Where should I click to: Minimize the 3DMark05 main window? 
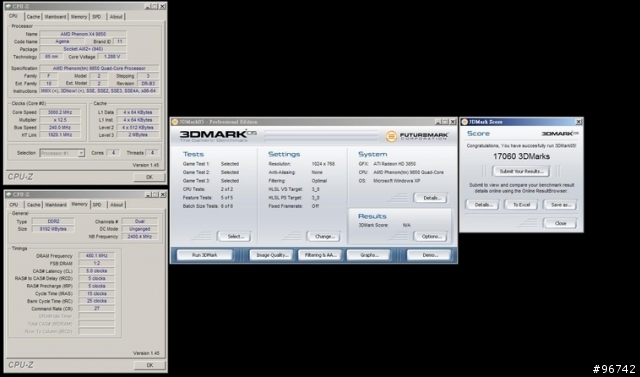pos(438,122)
